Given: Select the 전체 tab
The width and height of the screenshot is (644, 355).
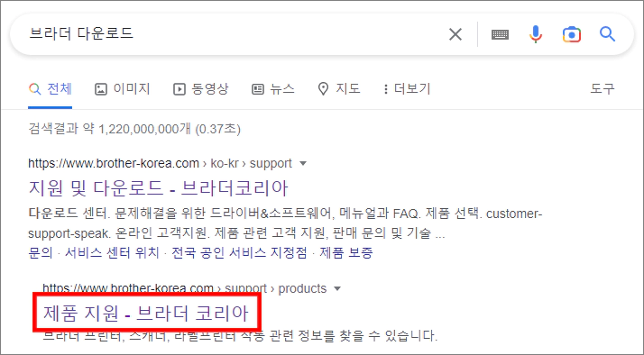Looking at the screenshot, I should 51,88.
